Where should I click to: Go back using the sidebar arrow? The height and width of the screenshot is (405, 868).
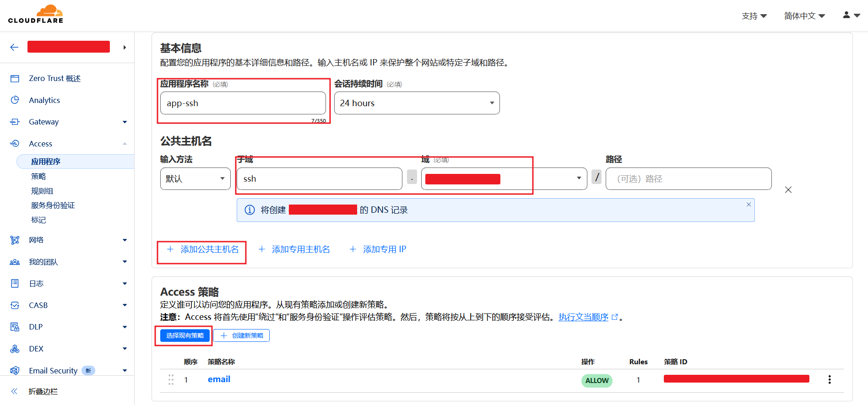point(14,47)
